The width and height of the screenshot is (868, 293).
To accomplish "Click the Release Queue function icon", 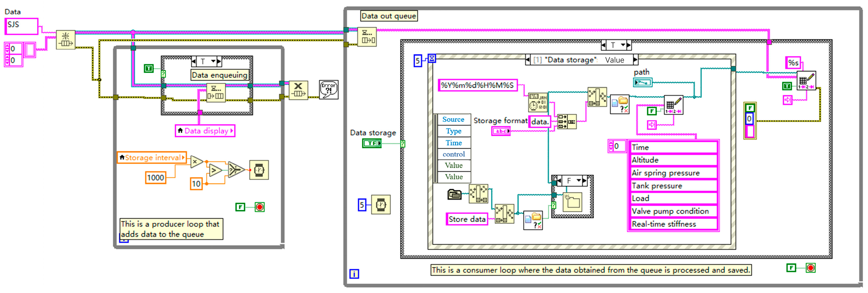I will (298, 90).
